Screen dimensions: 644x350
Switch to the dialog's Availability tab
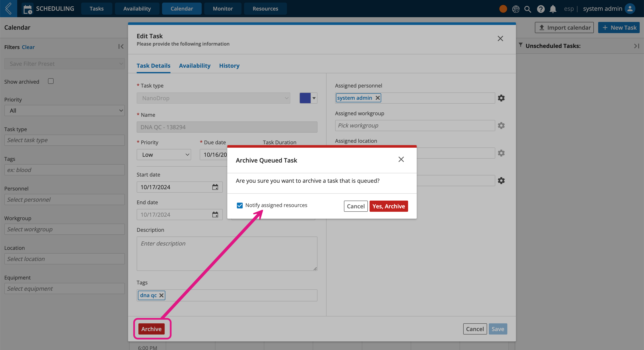click(x=195, y=66)
